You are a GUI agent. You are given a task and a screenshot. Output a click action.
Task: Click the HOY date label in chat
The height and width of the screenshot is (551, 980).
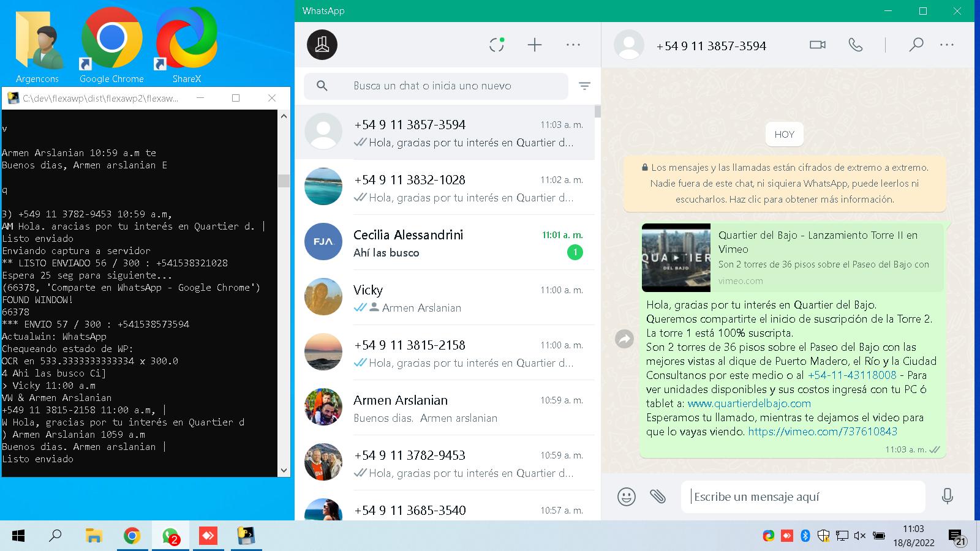click(x=784, y=134)
